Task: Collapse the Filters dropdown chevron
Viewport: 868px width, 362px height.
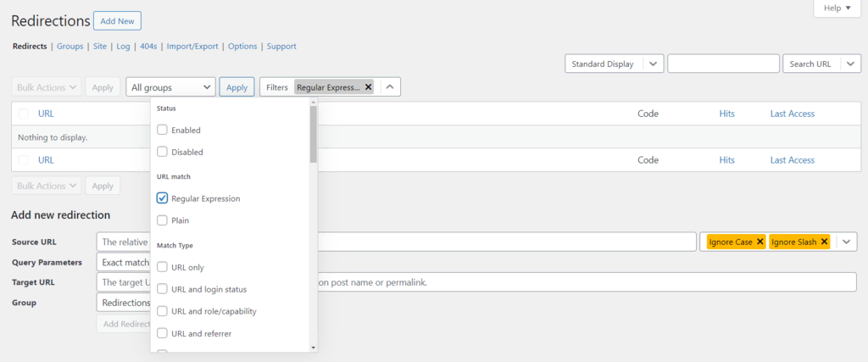Action: 389,87
